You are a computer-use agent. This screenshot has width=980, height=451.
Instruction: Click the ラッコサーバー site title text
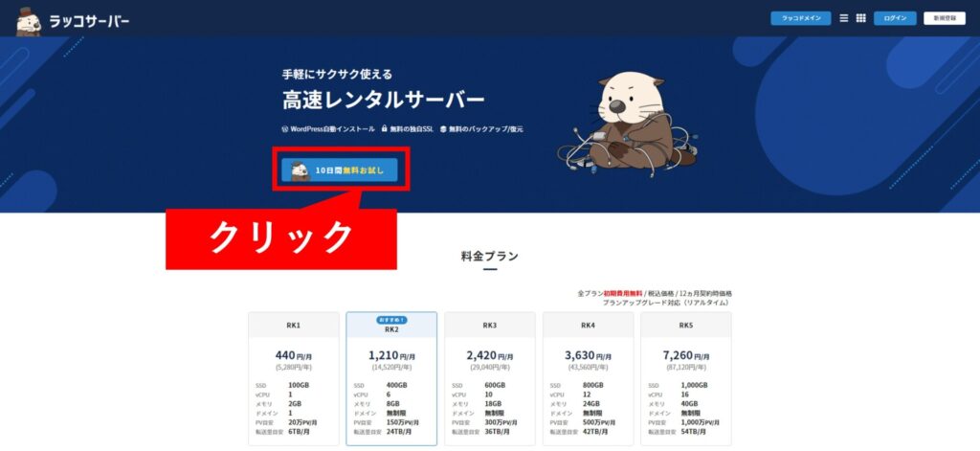tap(89, 21)
